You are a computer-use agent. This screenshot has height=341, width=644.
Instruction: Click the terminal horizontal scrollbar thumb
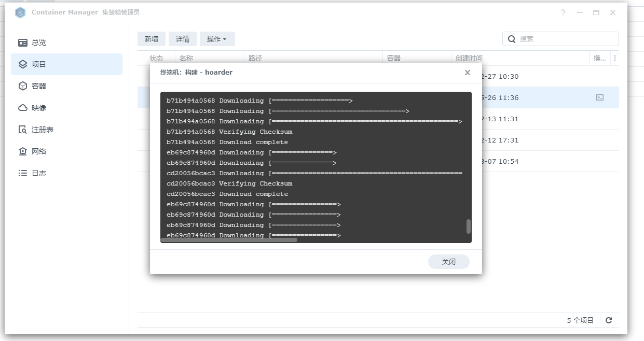229,240
